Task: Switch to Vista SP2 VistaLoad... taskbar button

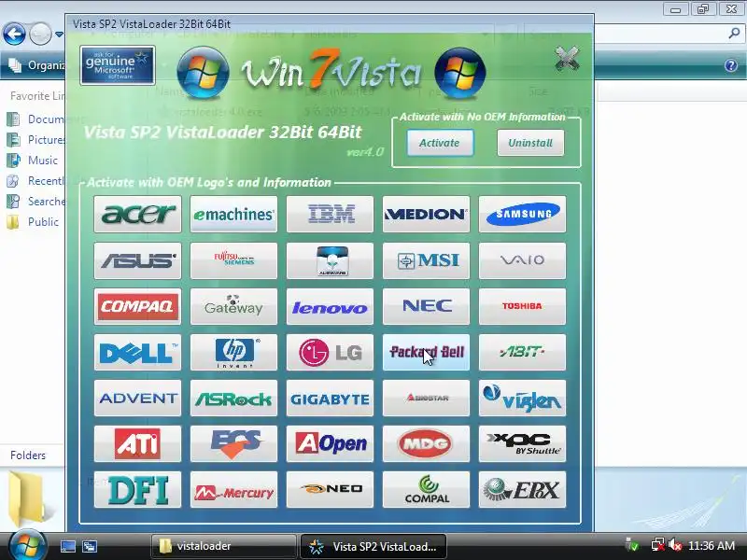Action: tap(373, 546)
